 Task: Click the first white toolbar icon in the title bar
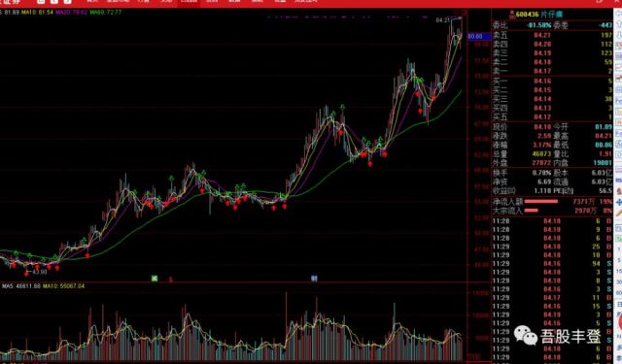pyautogui.click(x=41, y=1)
